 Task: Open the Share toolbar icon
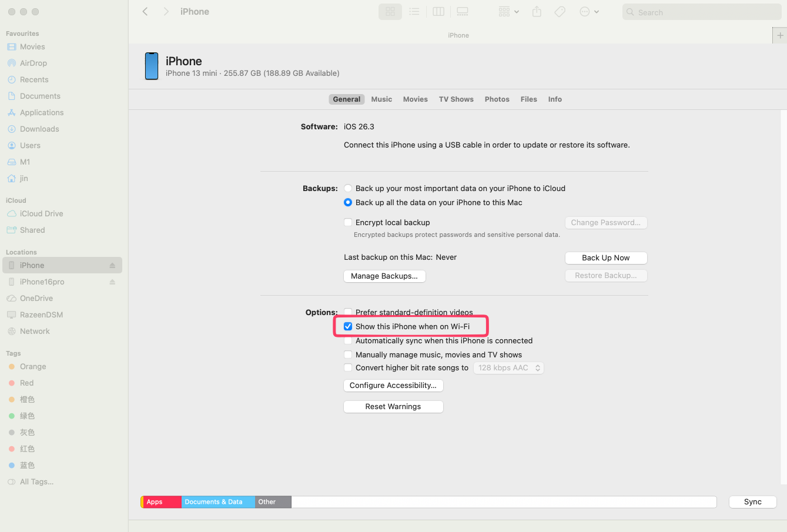[537, 12]
